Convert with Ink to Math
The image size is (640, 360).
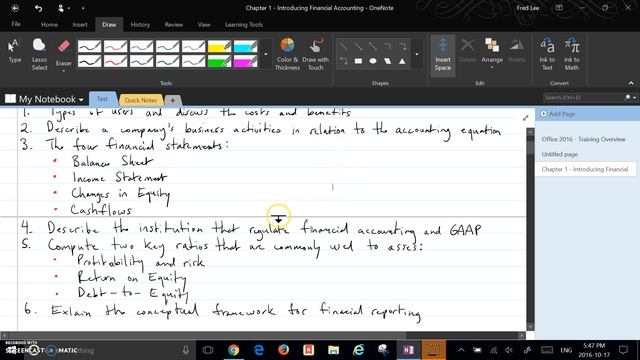click(572, 54)
